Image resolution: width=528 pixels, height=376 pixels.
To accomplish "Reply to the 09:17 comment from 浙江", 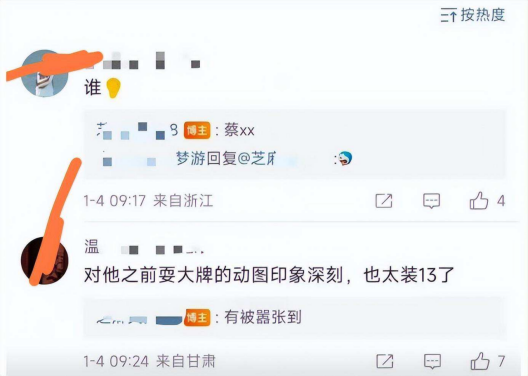I will [x=431, y=201].
